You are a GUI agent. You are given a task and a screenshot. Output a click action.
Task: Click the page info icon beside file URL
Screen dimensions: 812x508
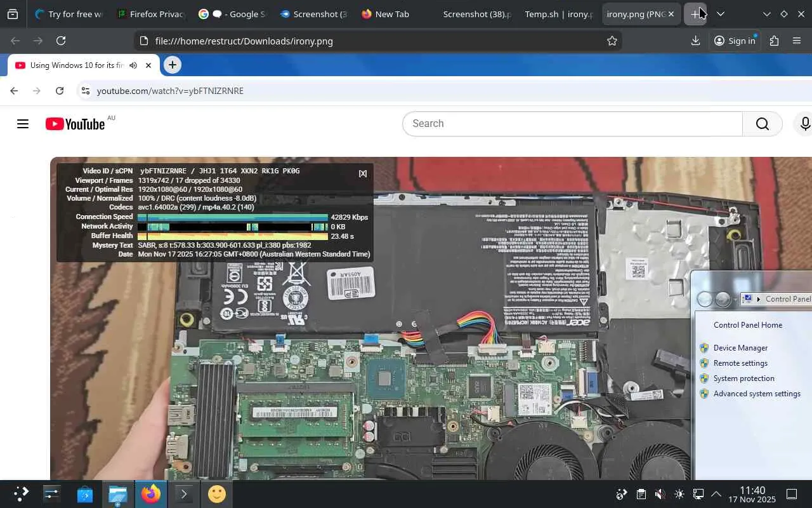(144, 41)
